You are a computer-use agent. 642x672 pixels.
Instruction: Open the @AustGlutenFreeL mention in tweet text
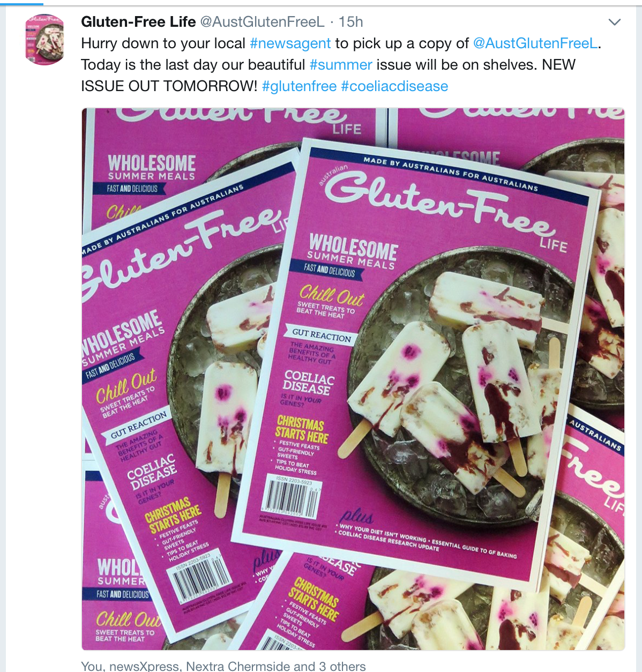click(535, 43)
